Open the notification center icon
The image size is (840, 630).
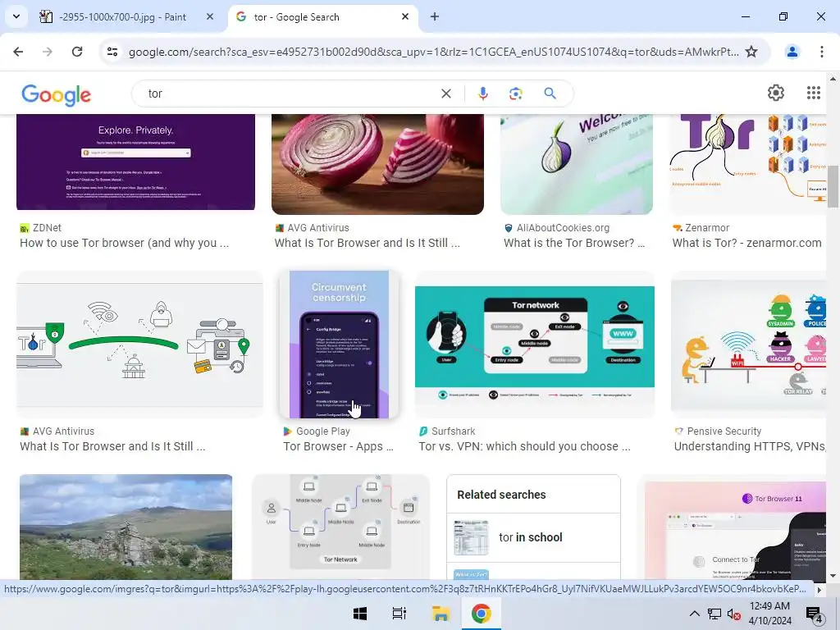(x=815, y=614)
